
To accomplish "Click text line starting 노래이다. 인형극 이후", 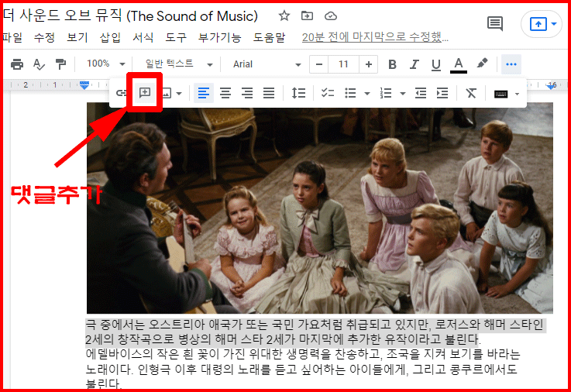I will [x=301, y=369].
